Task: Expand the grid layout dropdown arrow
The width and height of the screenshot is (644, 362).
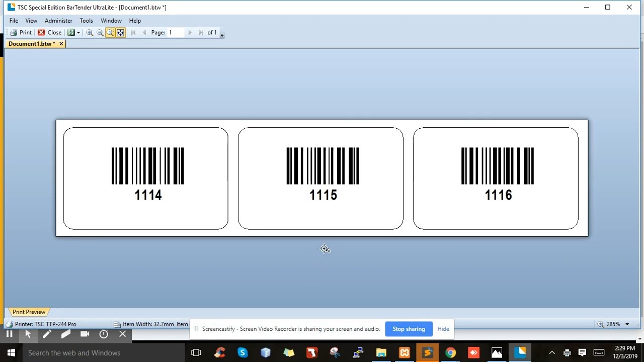Action: pyautogui.click(x=78, y=33)
